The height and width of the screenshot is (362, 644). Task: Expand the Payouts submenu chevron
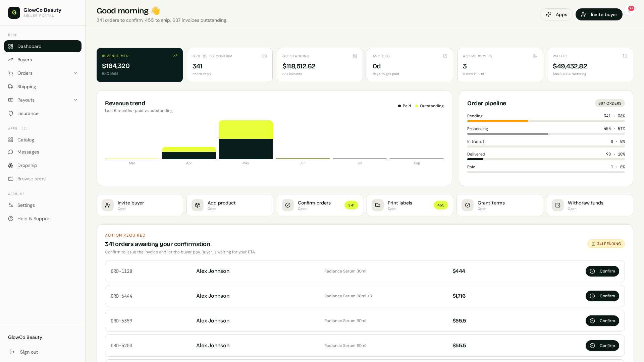pyautogui.click(x=75, y=100)
